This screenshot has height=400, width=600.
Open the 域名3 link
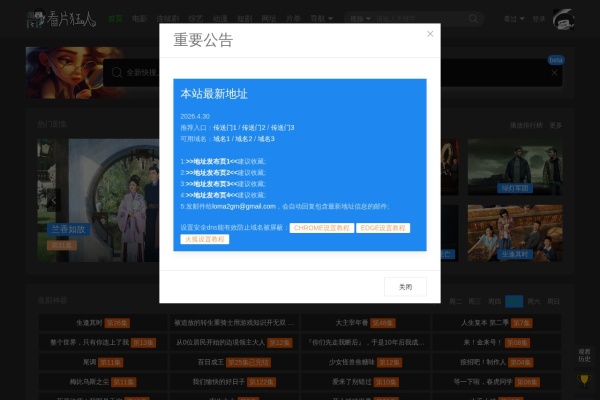tap(266, 139)
